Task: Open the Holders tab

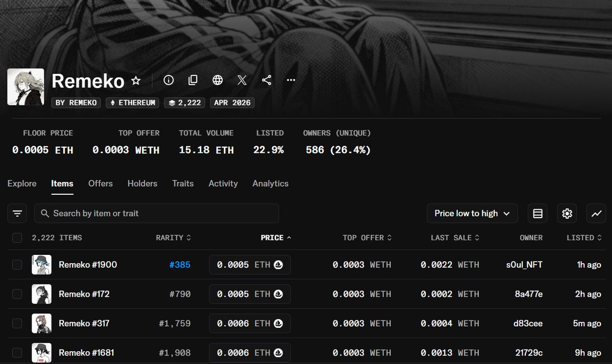Action: click(x=142, y=184)
